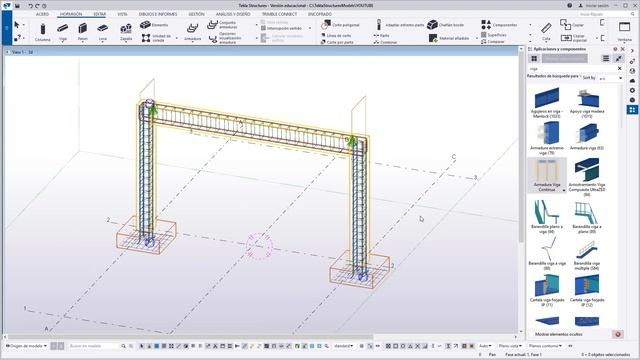Open the Origen de modelo dropdown
Screen dimensions: 640x360
[26, 346]
